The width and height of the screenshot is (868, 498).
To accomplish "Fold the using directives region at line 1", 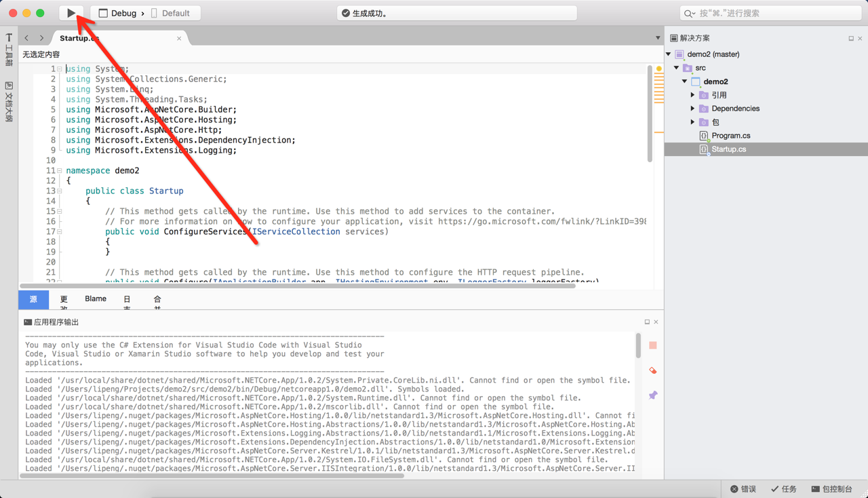I will tap(60, 69).
